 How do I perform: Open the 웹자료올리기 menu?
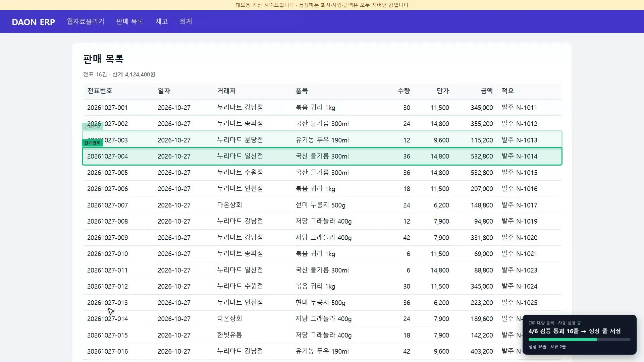86,21
